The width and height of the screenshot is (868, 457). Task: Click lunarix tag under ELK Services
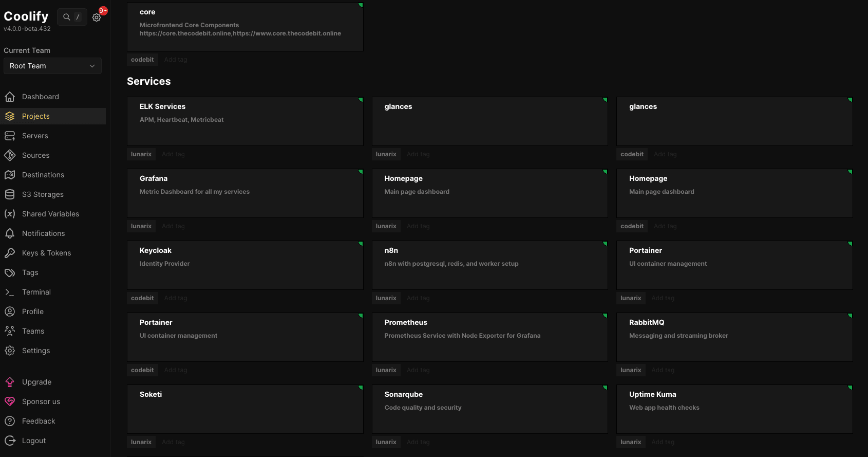[141, 154]
